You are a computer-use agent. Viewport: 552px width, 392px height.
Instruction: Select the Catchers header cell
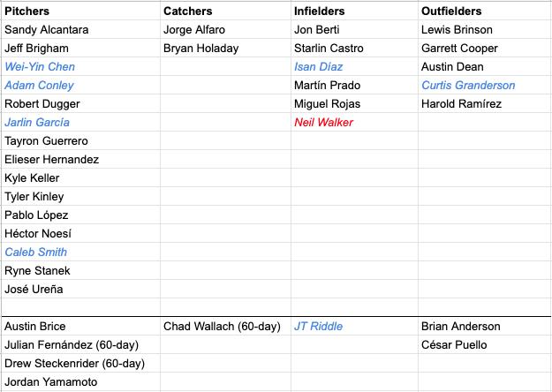188,11
